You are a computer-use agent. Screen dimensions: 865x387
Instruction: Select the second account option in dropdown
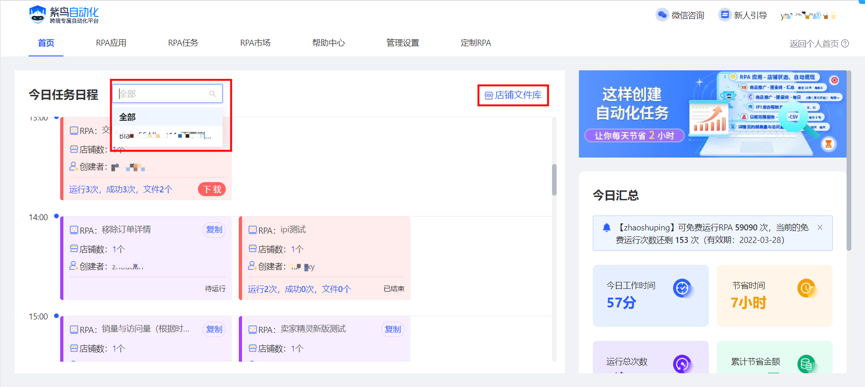[x=168, y=136]
